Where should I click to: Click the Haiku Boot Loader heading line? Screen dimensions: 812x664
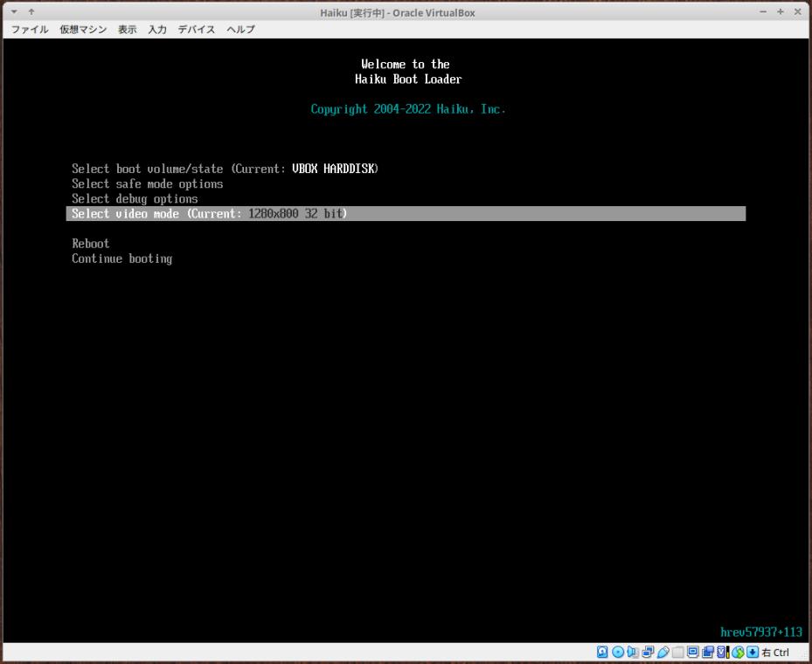(x=408, y=80)
